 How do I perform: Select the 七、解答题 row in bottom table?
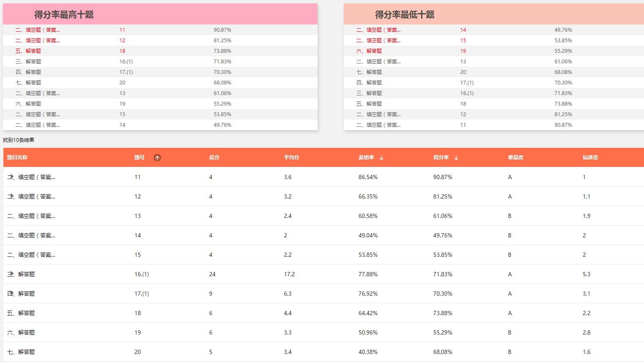(x=21, y=352)
